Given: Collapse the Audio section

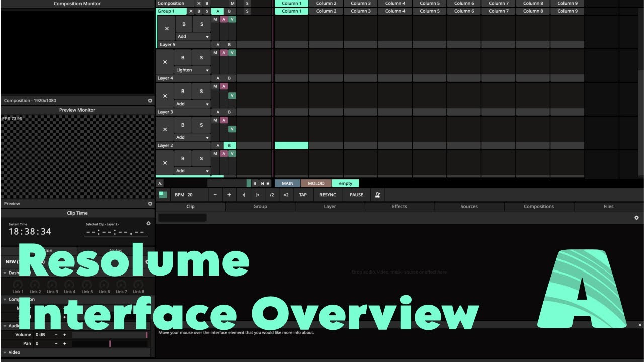Looking at the screenshot, I should click(5, 326).
